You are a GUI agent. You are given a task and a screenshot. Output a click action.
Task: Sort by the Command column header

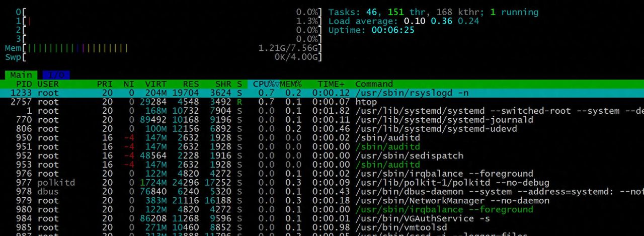374,84
